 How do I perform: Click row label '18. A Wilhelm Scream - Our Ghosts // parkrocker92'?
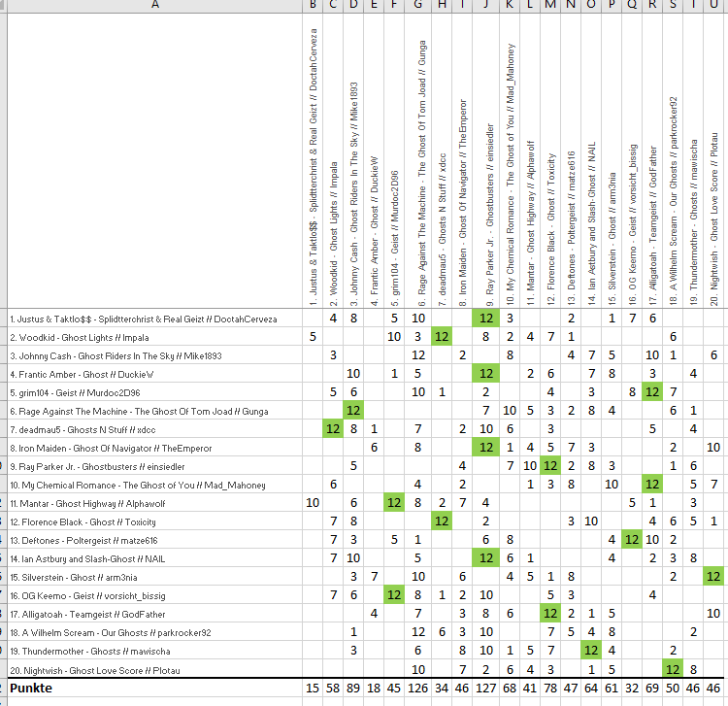(111, 632)
